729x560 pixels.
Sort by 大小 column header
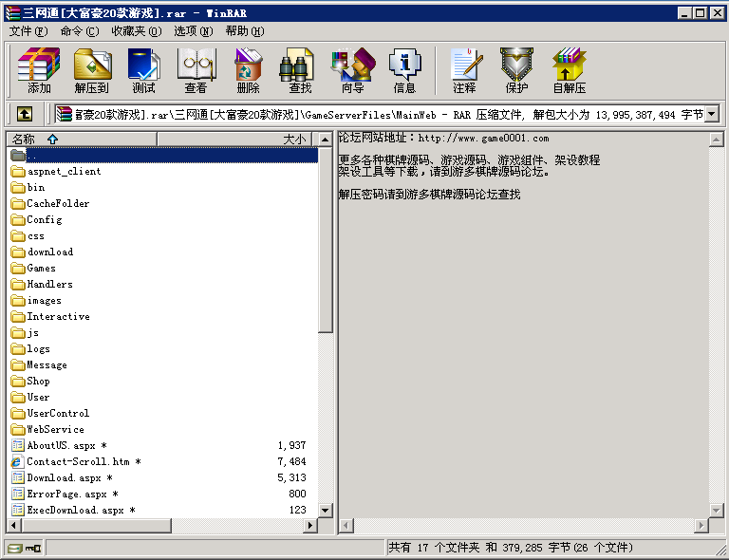pyautogui.click(x=237, y=139)
